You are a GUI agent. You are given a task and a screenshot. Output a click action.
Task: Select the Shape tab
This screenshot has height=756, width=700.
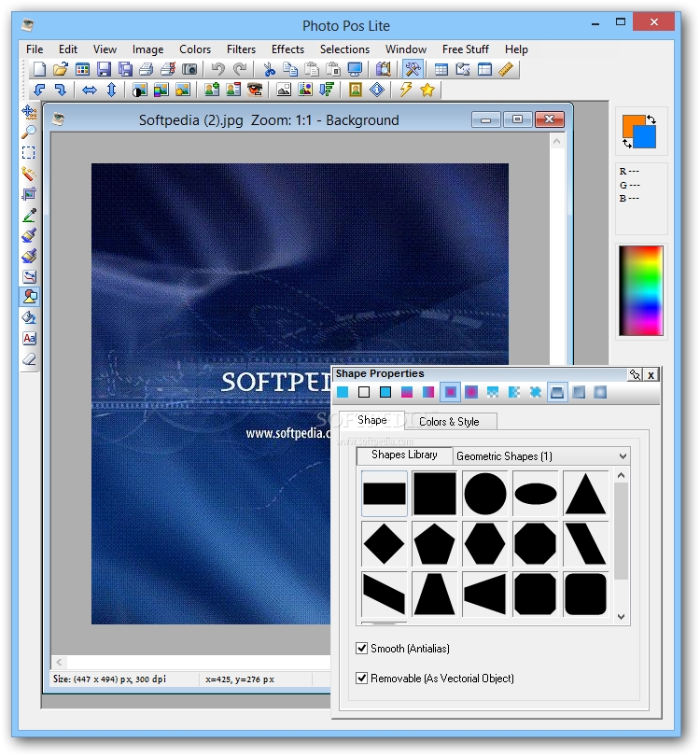[x=371, y=420]
